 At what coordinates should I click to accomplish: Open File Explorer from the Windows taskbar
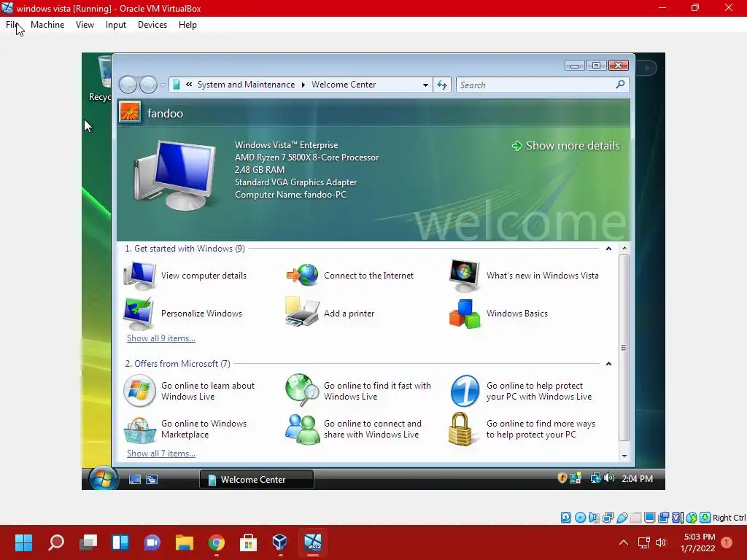click(x=185, y=542)
